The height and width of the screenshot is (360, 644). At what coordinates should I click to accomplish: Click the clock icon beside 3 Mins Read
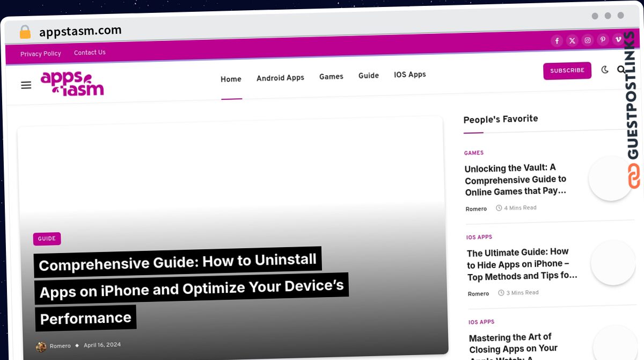[x=501, y=293]
